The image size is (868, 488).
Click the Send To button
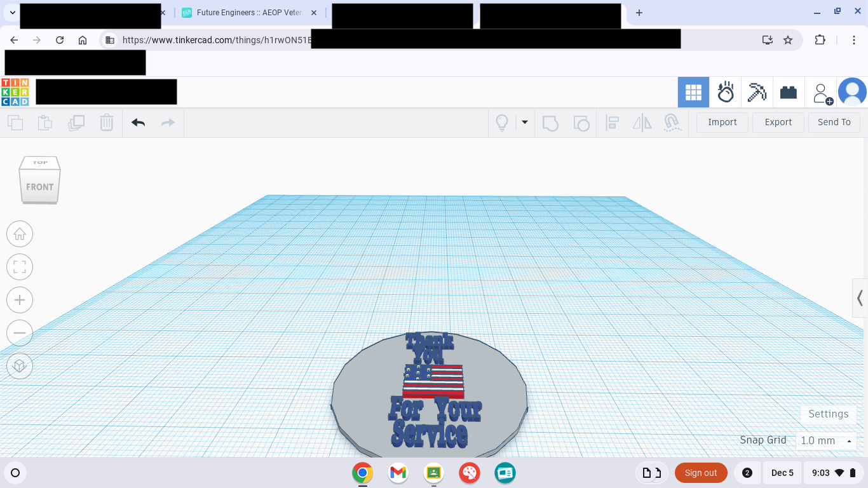[x=834, y=123]
